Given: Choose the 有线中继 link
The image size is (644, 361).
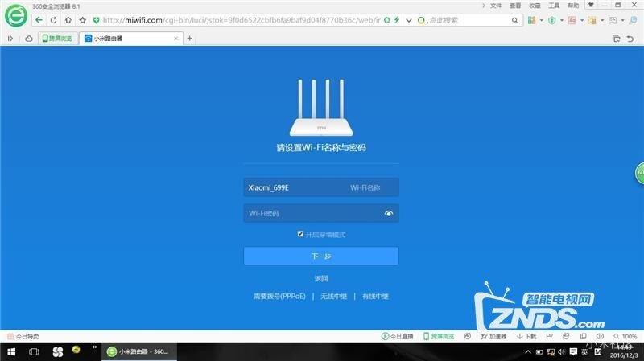Looking at the screenshot, I should (375, 296).
